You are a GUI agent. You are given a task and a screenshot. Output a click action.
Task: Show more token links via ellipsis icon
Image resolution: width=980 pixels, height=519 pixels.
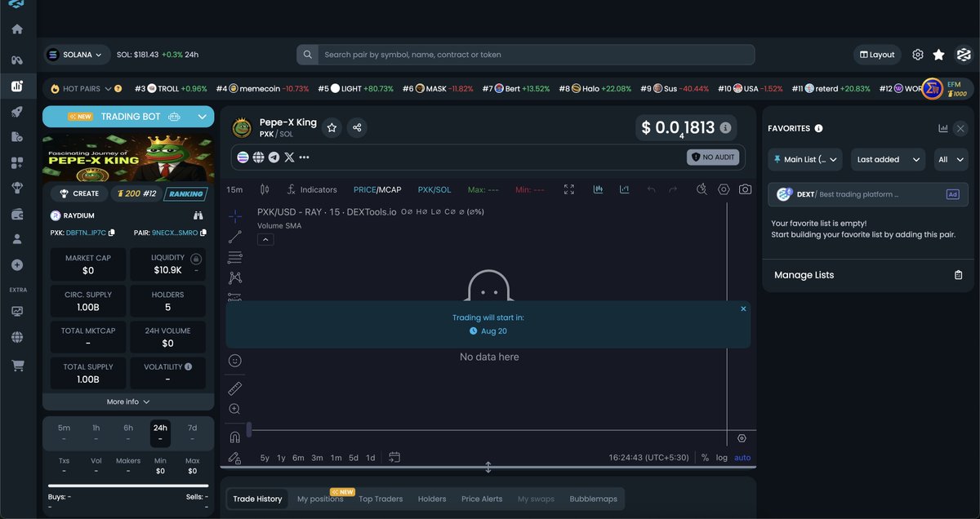[x=305, y=157]
